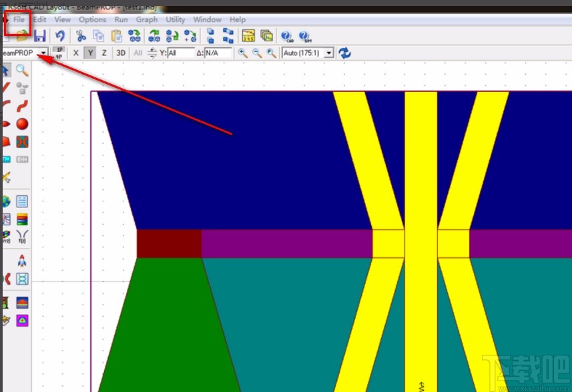The height and width of the screenshot is (392, 572).
Task: Click the Undo arrow icon
Action: point(60,36)
